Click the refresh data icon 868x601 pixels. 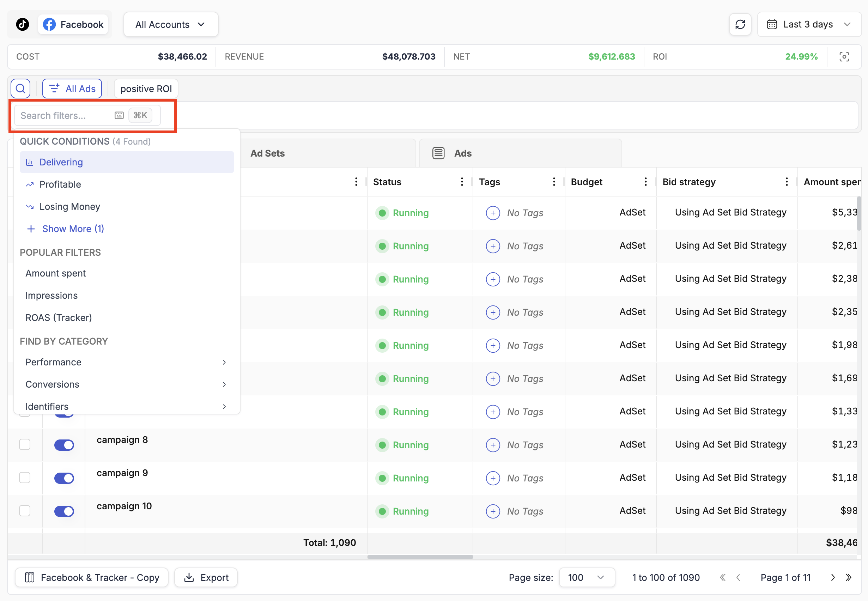coord(740,24)
